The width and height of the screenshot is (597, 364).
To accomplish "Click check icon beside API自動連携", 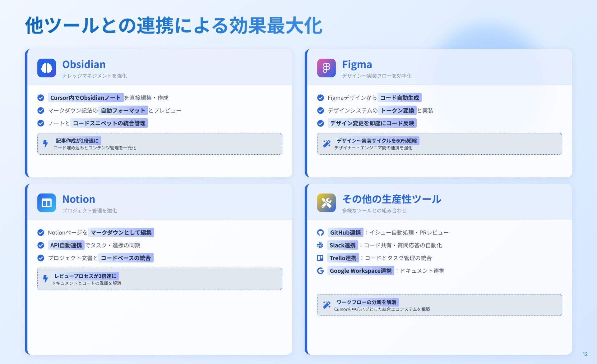I will click(x=41, y=245).
